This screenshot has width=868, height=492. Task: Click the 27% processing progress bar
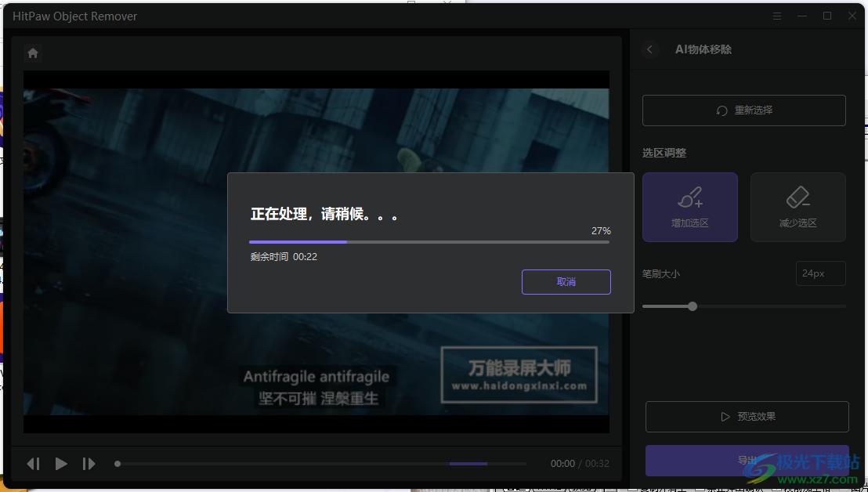click(429, 242)
